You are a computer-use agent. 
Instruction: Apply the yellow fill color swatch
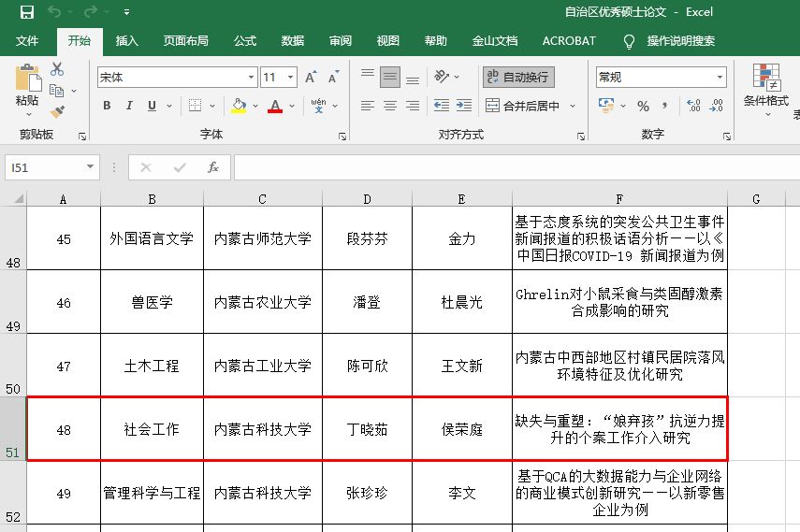coord(239,106)
